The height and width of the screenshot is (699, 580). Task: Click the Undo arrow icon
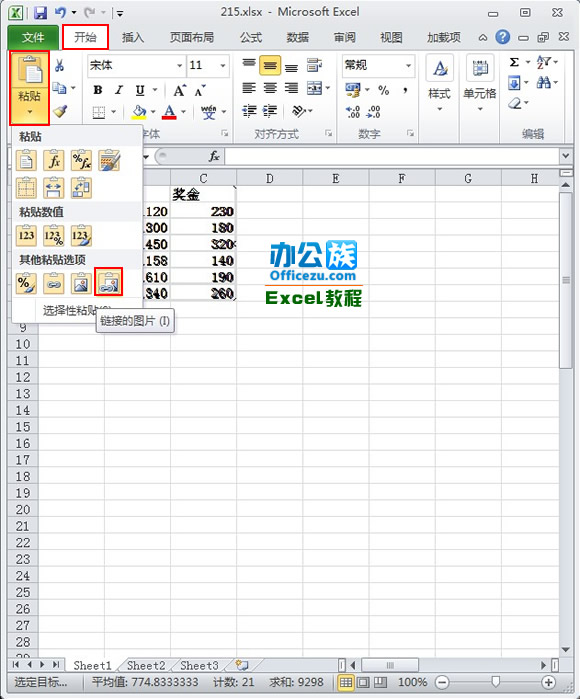tap(60, 12)
